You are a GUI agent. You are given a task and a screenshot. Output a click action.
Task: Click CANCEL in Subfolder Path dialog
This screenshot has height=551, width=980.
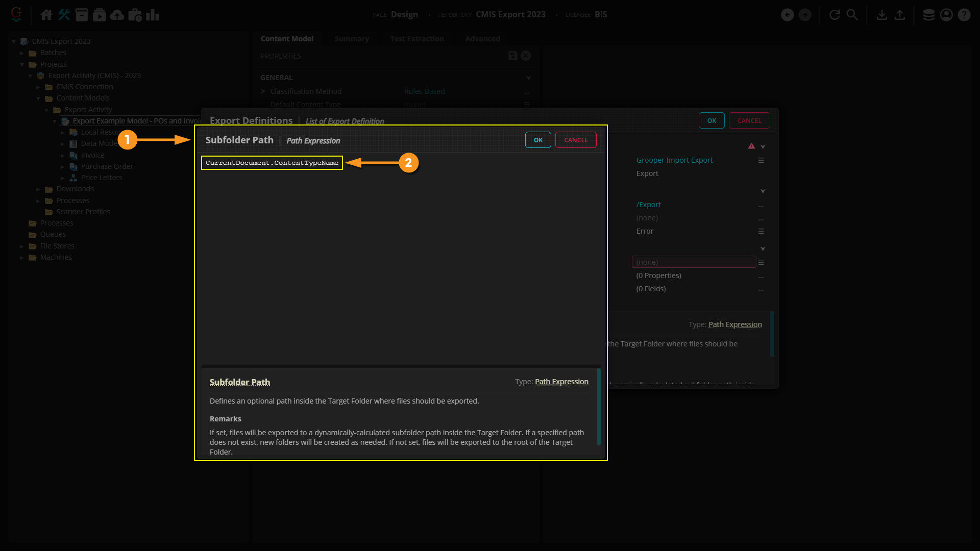(575, 140)
